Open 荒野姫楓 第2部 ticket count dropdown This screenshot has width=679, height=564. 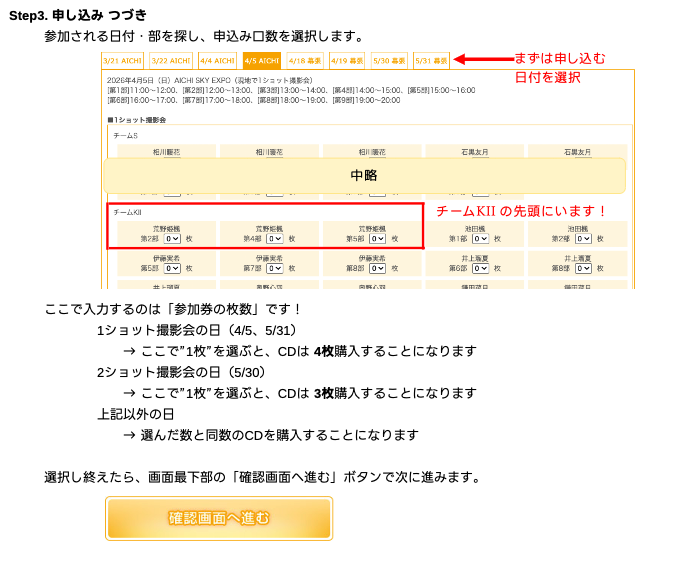[x=172, y=239]
